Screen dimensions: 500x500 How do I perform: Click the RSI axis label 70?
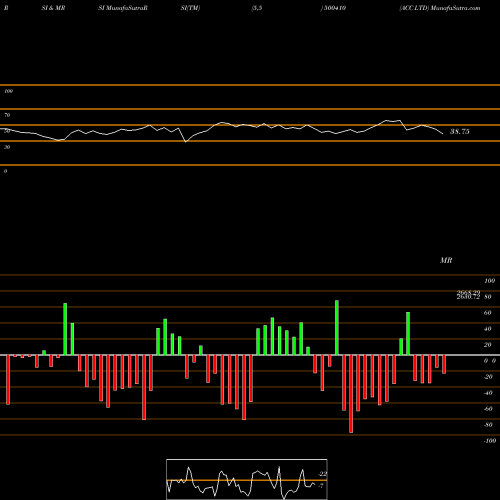click(x=7, y=115)
